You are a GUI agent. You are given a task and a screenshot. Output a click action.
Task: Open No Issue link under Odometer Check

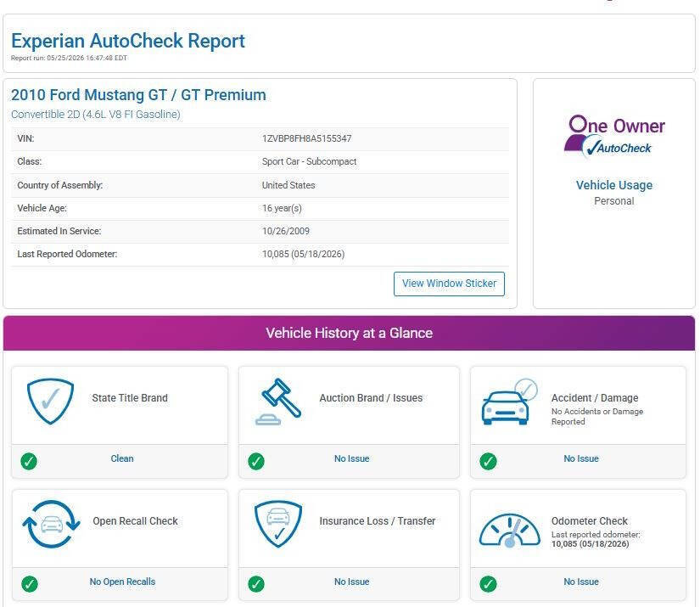point(581,582)
